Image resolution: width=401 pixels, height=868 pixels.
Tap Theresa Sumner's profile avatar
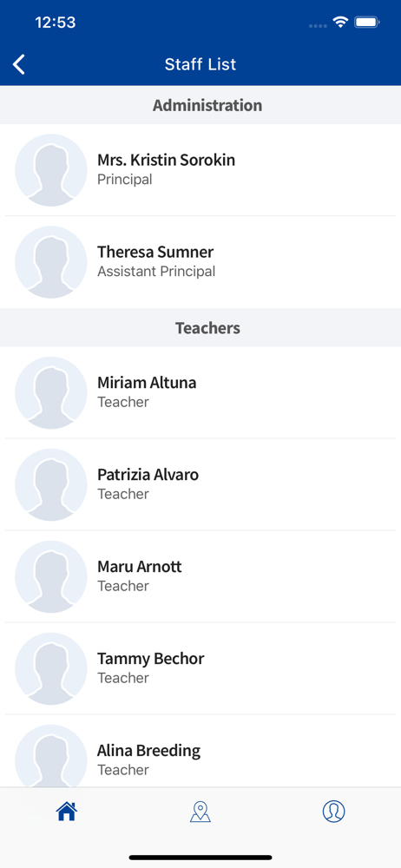coord(51,262)
